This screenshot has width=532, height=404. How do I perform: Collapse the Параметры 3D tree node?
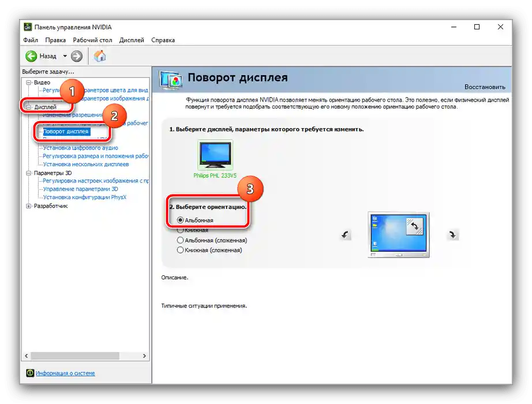(29, 173)
